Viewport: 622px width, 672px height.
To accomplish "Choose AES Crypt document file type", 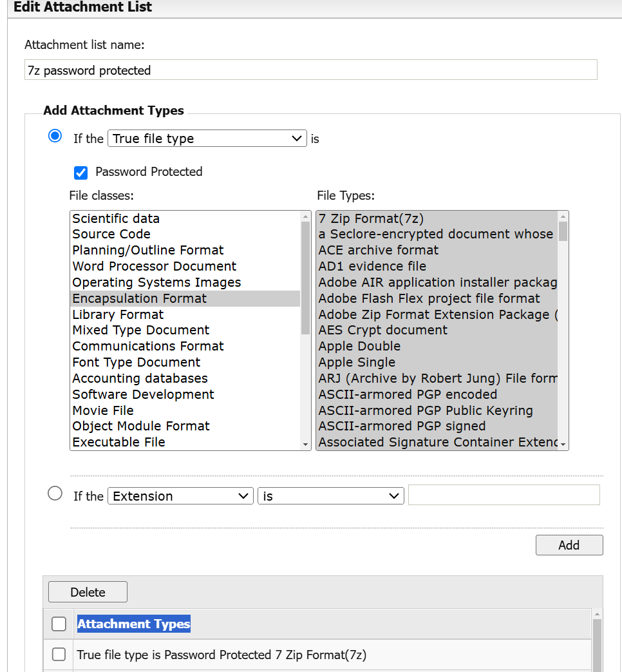I will pos(382,330).
